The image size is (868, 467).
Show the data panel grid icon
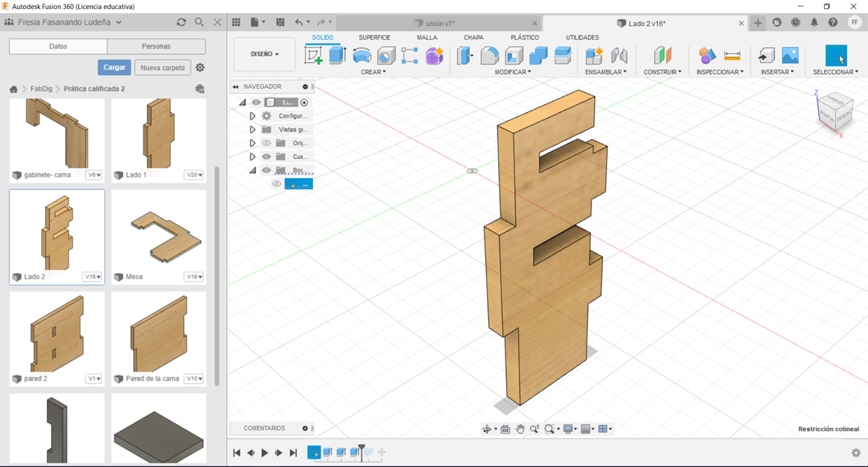point(237,22)
